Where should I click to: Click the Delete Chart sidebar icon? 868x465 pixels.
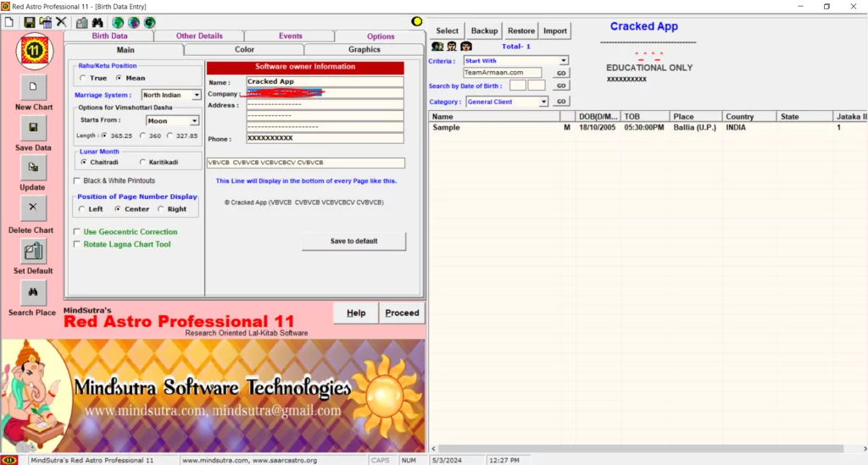pos(33,208)
